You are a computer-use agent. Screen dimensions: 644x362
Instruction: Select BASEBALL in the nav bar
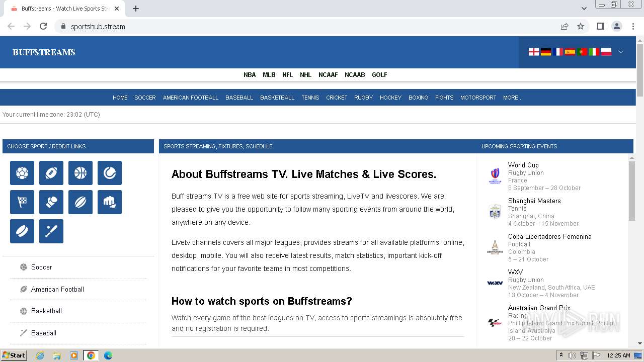[239, 98]
